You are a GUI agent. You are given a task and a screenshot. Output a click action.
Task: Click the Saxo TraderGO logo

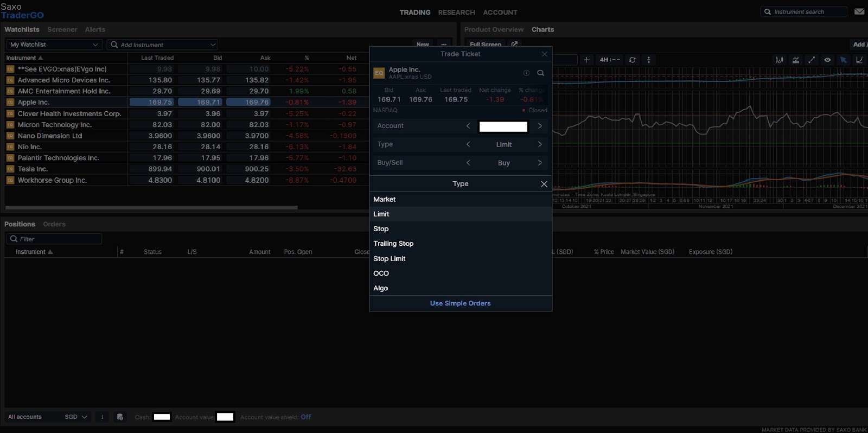tap(22, 11)
